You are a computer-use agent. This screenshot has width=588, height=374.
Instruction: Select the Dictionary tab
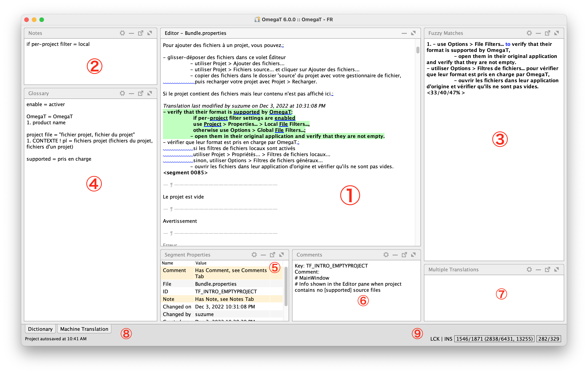click(40, 329)
